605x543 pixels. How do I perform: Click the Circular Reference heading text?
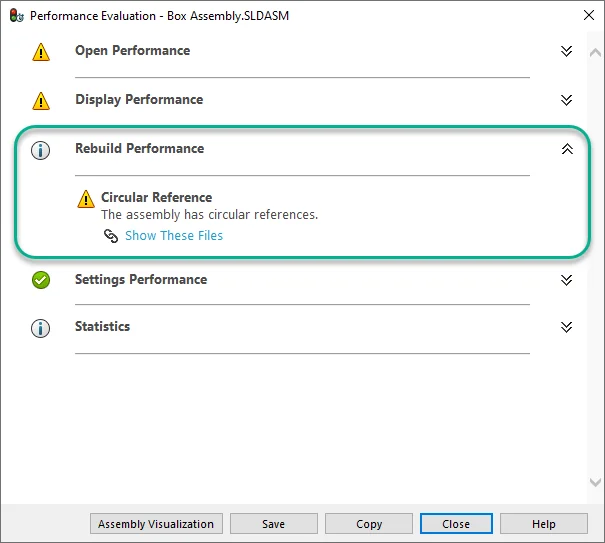pos(156,197)
